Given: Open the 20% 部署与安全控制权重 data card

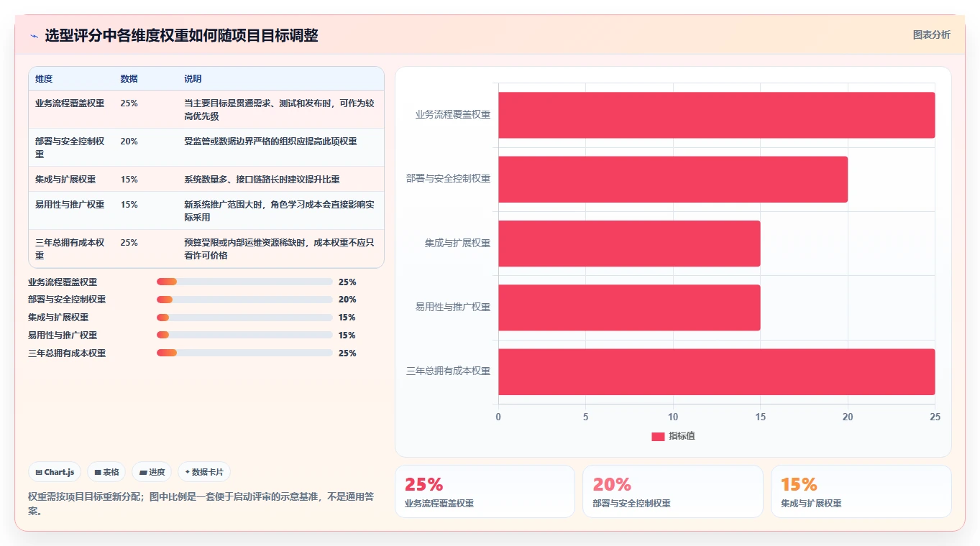Looking at the screenshot, I should click(673, 491).
